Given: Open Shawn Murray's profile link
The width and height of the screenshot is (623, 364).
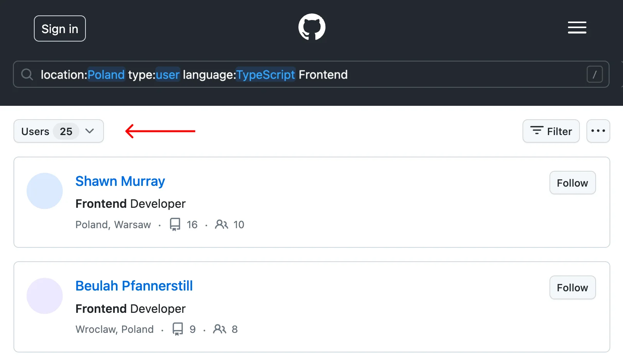Looking at the screenshot, I should tap(120, 181).
